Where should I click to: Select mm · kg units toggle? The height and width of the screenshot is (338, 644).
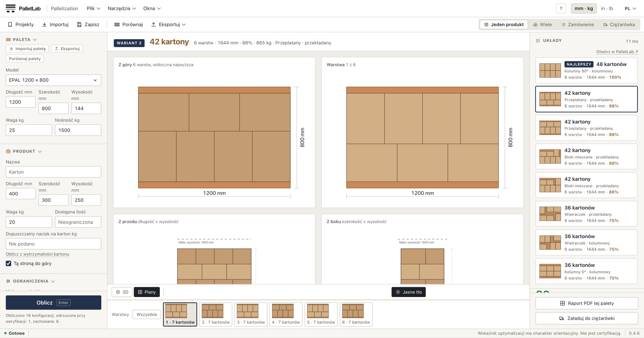tap(584, 8)
